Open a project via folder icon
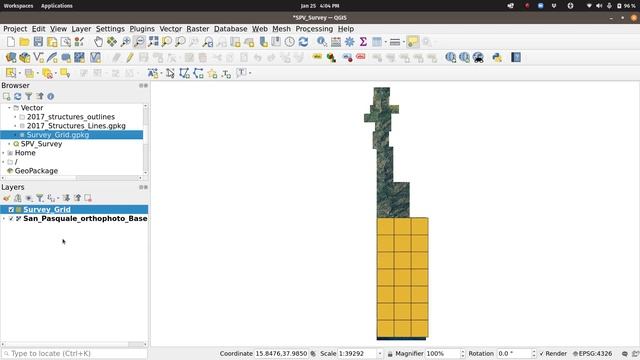The width and height of the screenshot is (640, 360). (x=24, y=42)
